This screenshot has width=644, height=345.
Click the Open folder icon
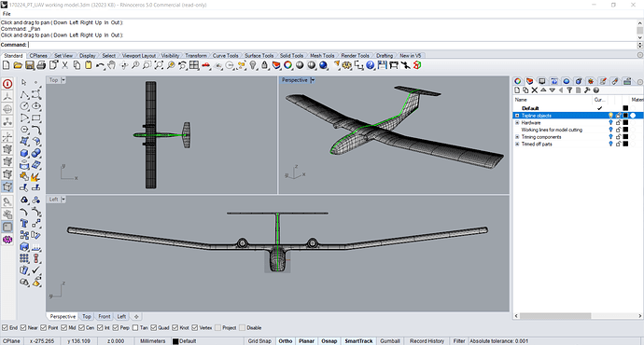pos(18,65)
